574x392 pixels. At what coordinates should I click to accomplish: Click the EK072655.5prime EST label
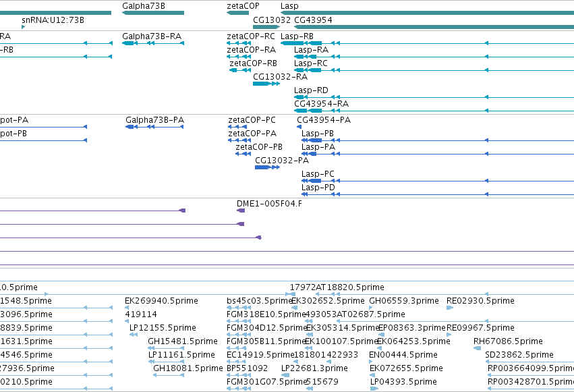tap(406, 368)
